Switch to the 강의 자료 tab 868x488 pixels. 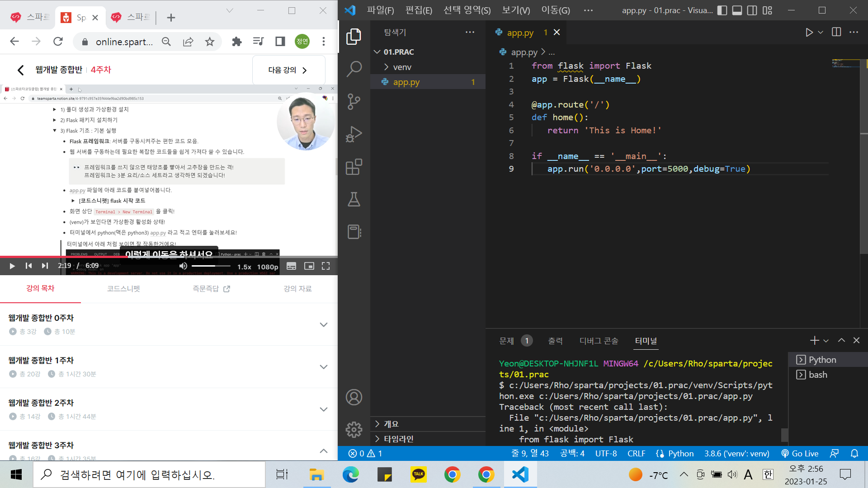click(x=297, y=289)
